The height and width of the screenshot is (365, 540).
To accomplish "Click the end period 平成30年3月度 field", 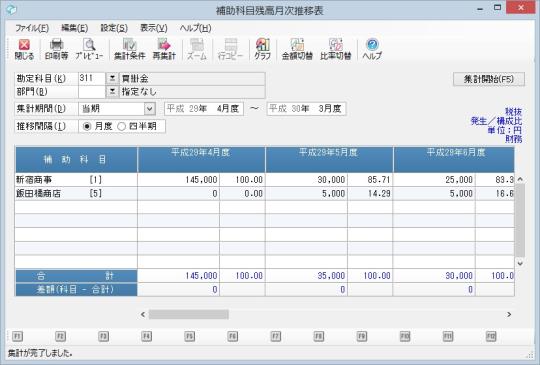I will coord(306,109).
